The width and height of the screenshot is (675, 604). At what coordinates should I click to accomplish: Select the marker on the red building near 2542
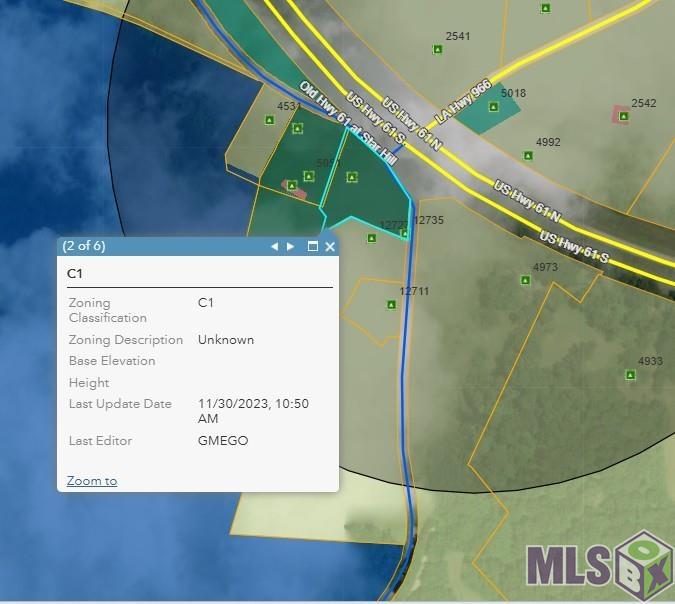(x=623, y=116)
